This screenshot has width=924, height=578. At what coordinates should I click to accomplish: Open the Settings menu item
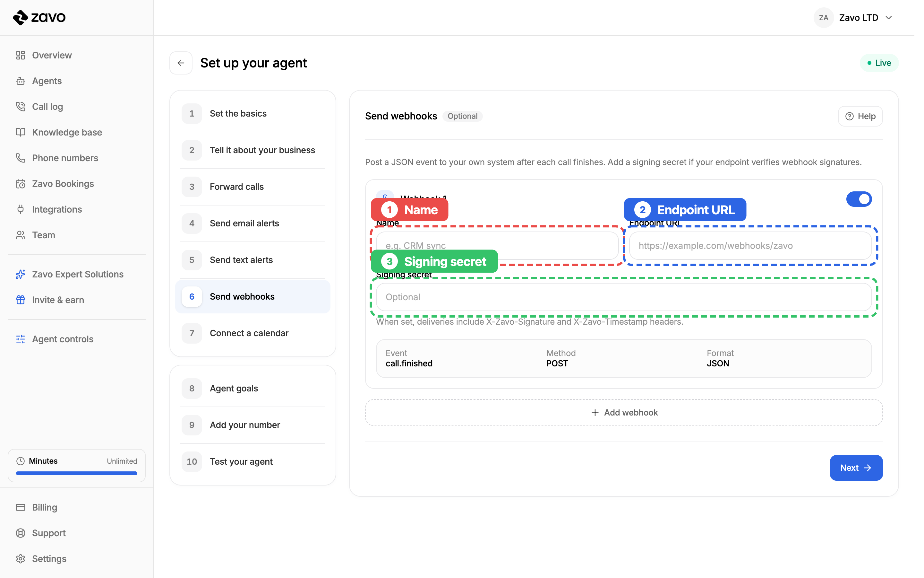coord(76,558)
